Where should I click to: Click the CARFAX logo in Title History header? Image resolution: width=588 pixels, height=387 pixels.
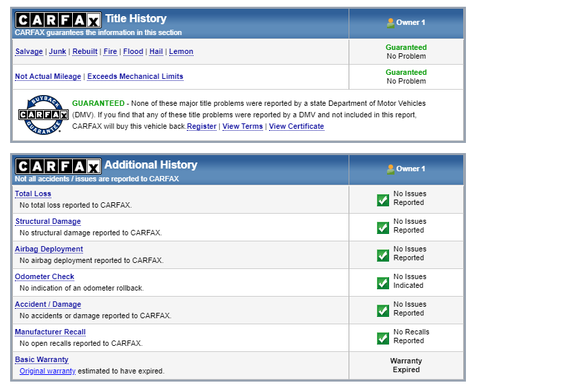[x=58, y=20]
